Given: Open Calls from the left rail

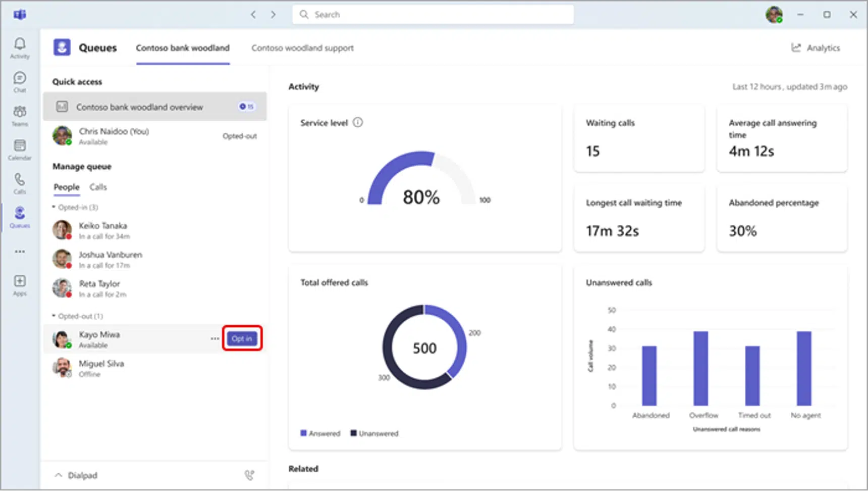Looking at the screenshot, I should click(20, 183).
